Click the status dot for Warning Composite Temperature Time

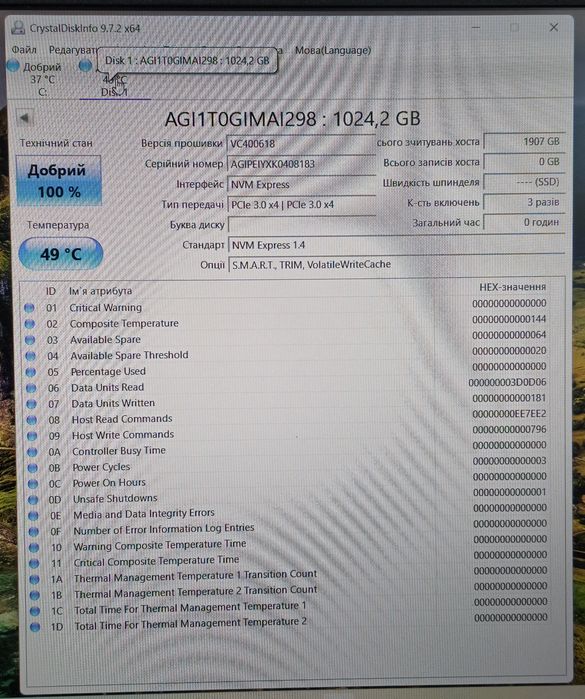34,547
